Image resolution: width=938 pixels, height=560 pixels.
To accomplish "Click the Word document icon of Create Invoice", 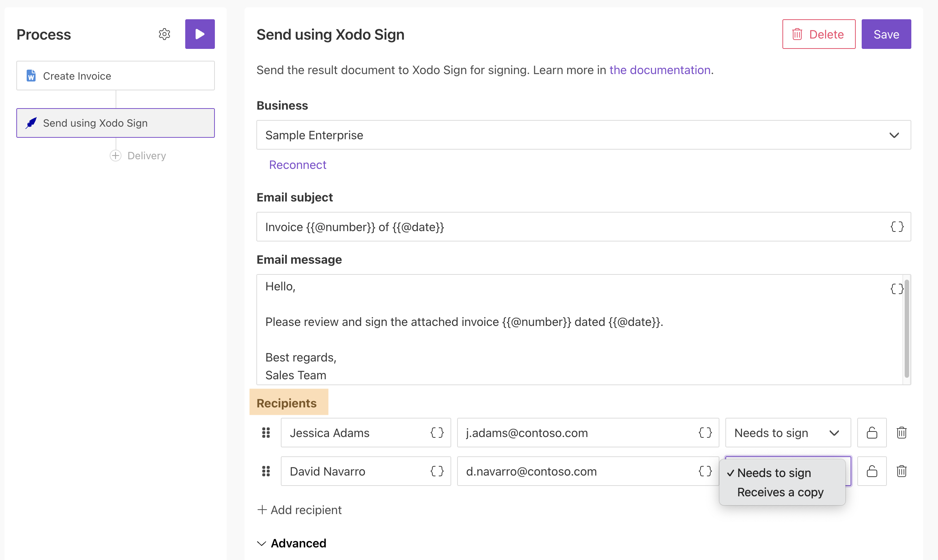I will point(31,76).
